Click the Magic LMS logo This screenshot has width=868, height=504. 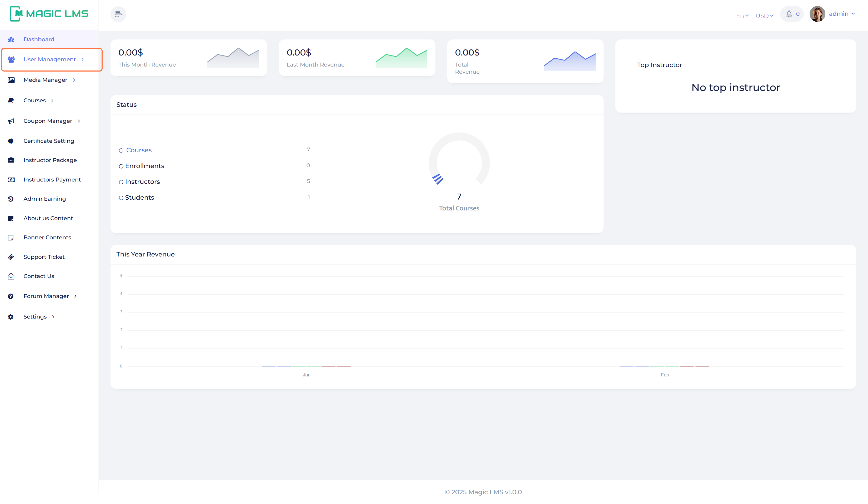[49, 14]
